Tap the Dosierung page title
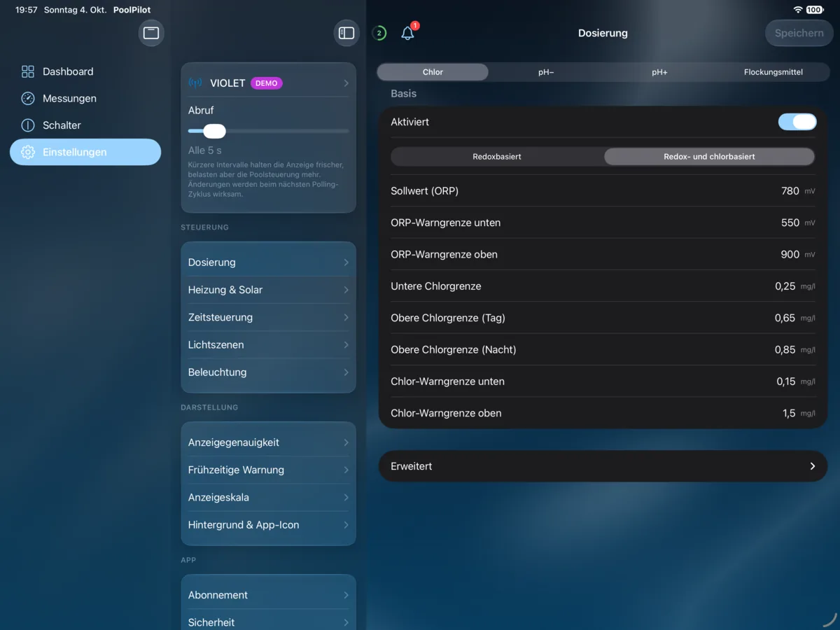840x630 pixels. tap(603, 33)
